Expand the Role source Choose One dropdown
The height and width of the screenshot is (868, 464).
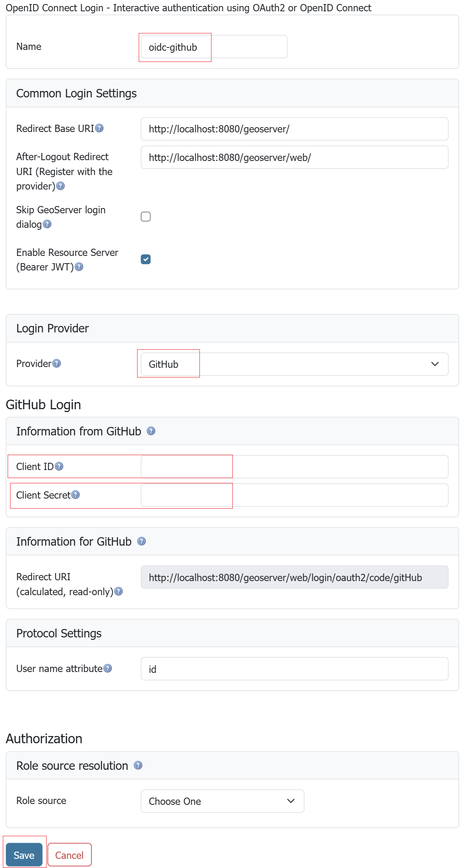click(222, 801)
